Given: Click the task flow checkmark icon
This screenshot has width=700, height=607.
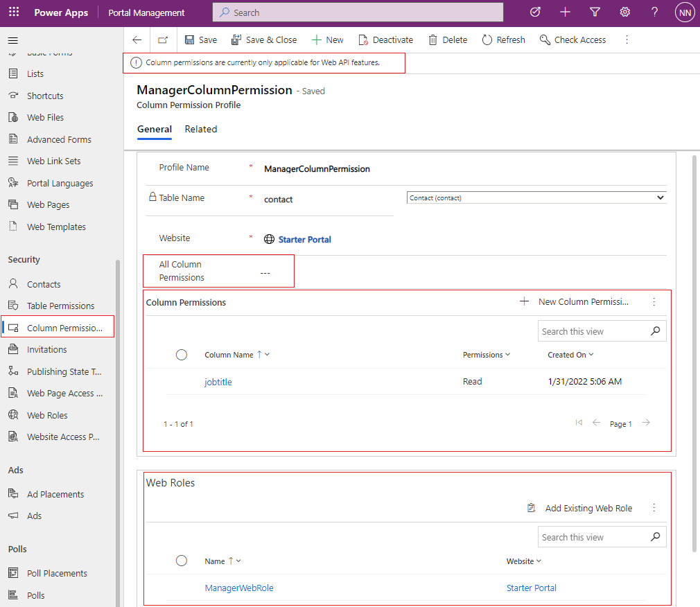Looking at the screenshot, I should (535, 12).
